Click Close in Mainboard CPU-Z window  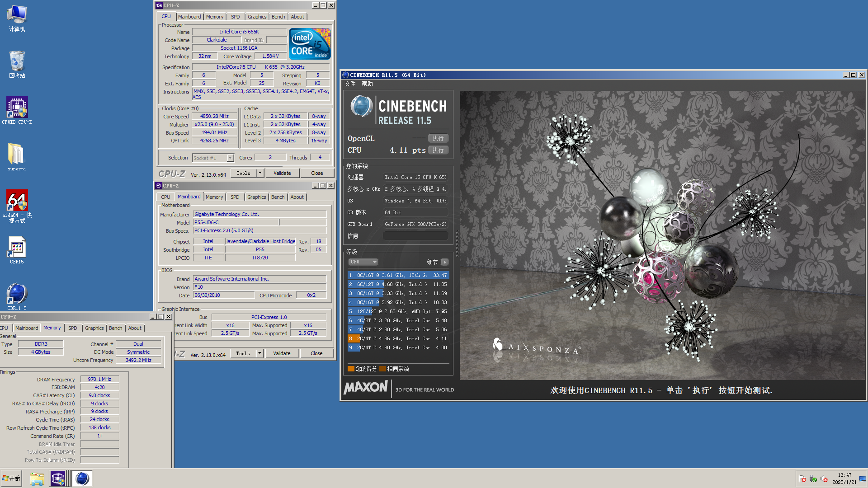click(316, 353)
